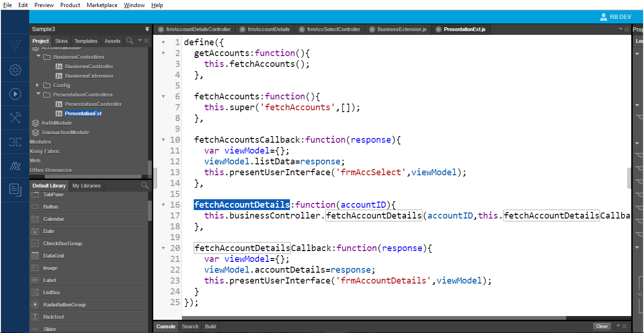
Task: Open the settings gear in the left sidebar
Action: click(x=15, y=70)
